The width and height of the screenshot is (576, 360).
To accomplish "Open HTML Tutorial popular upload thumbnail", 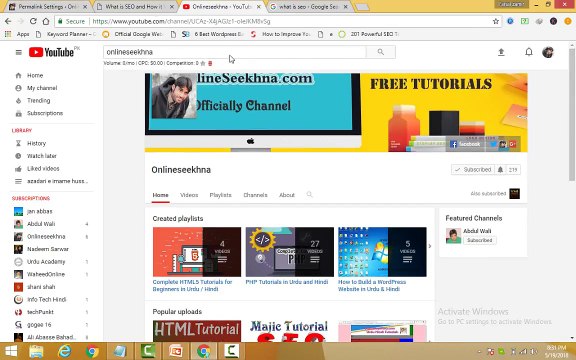I will [x=197, y=331].
